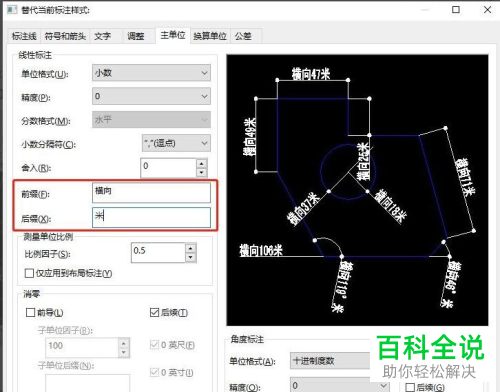Increase the 舍入(R) value with up arrow
This screenshot has height=392, width=500.
pos(201,163)
